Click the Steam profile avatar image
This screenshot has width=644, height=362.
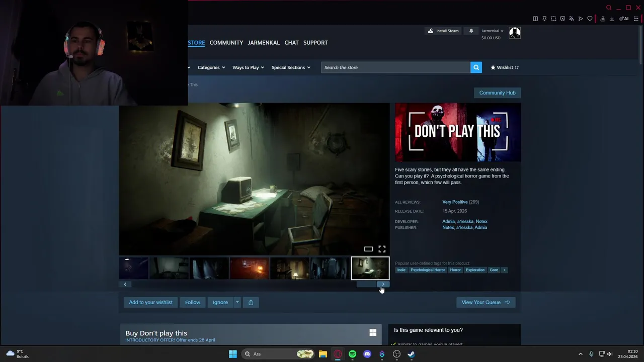[515, 33]
